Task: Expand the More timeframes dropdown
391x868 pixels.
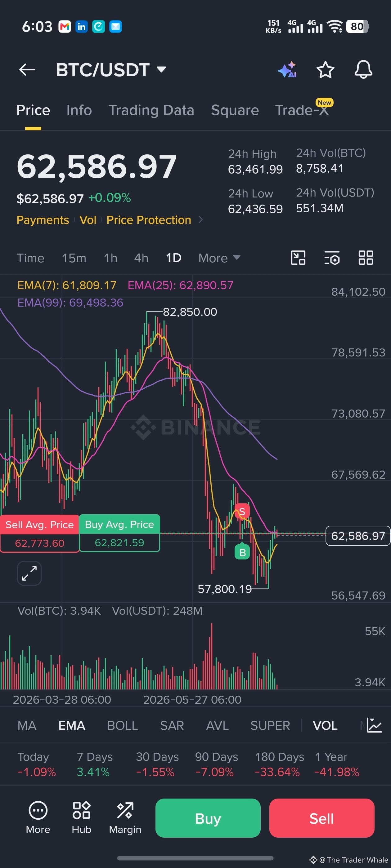Action: pyautogui.click(x=219, y=258)
